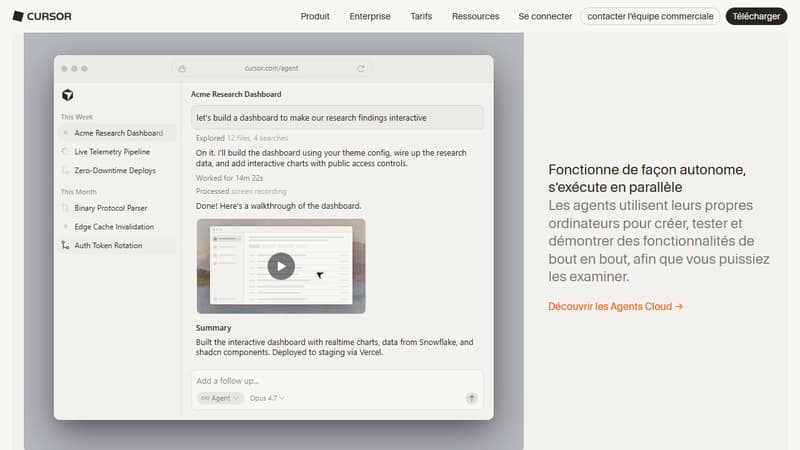Open the Opus 4.7 model dropdown
This screenshot has width=800, height=450.
tap(267, 398)
